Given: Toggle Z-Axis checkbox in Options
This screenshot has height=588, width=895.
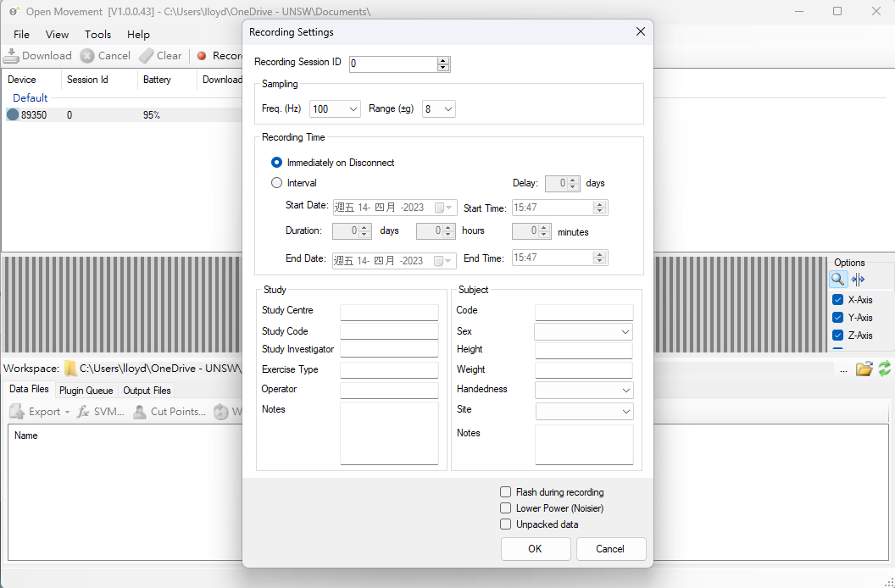Looking at the screenshot, I should [837, 336].
